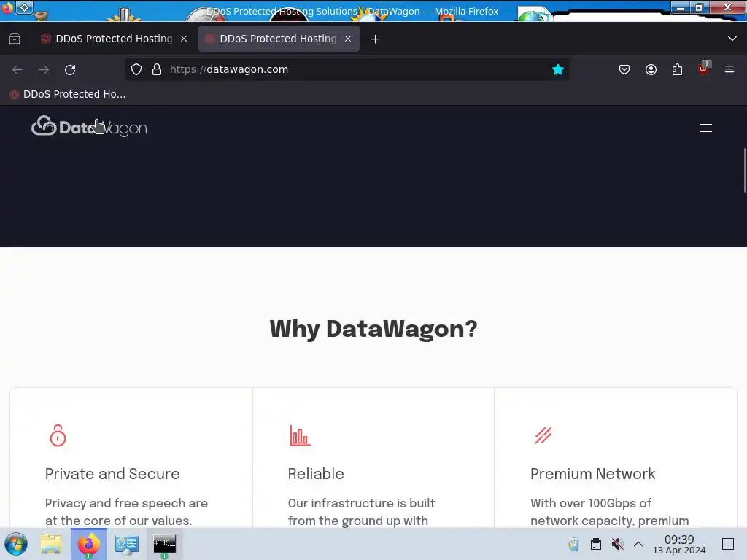
Task: Open the Windows Start menu
Action: 16,544
